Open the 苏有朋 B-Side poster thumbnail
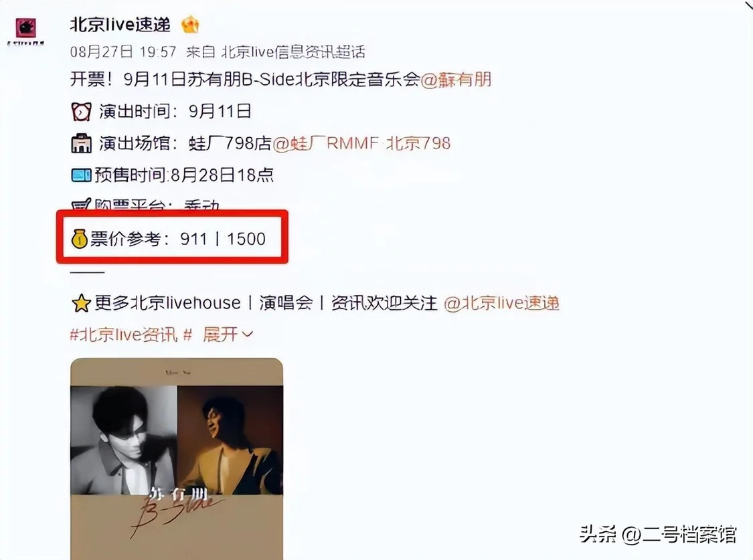Viewport: 753px width, 560px height. [x=177, y=459]
